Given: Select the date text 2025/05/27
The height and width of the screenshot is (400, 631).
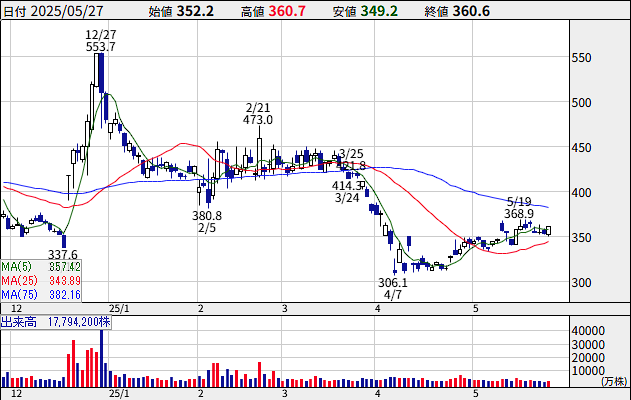Looking at the screenshot, I should tap(67, 11).
